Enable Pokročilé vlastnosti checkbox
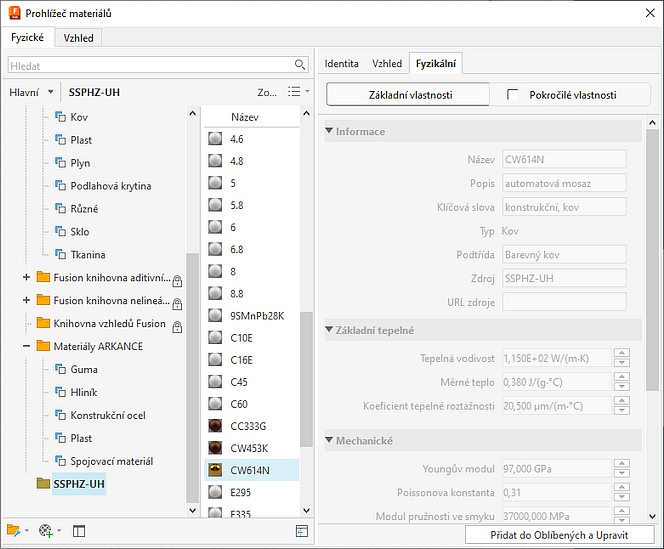Image resolution: width=664 pixels, height=549 pixels. point(514,95)
